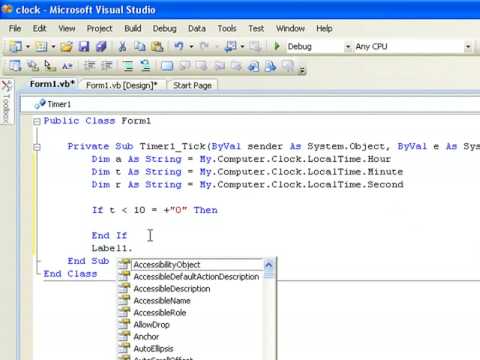Open the Edit menu
The image size is (480, 360).
click(39, 29)
